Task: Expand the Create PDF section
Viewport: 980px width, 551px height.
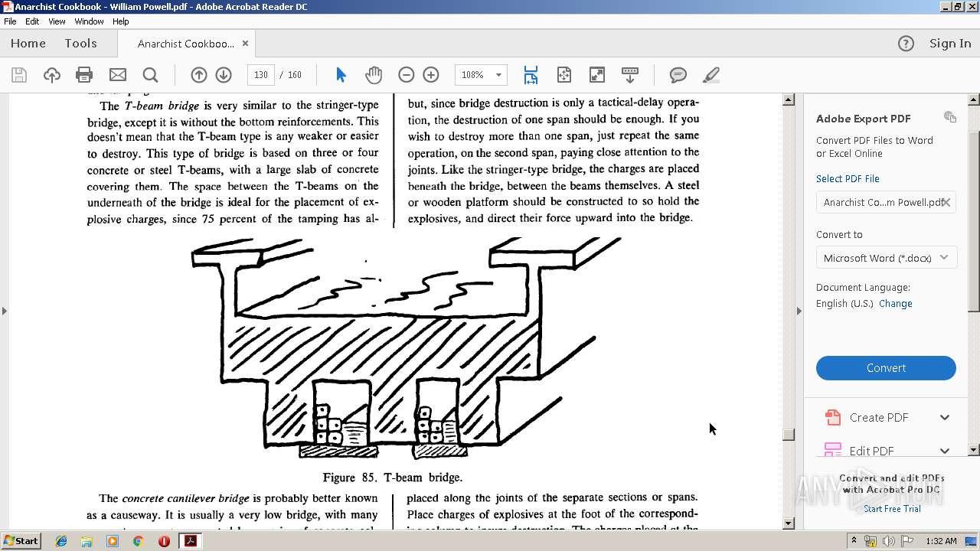Action: tap(945, 417)
